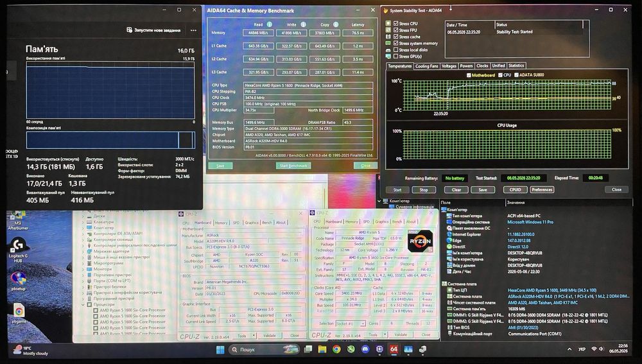
Task: Expand Мережеві адаптери node in Device Manager
Action: click(83, 252)
